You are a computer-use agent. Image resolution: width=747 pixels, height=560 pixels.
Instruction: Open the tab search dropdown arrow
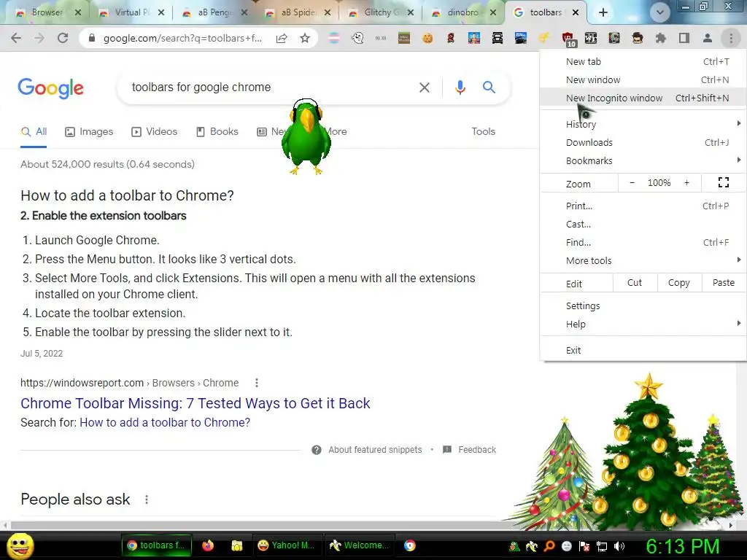659,13
